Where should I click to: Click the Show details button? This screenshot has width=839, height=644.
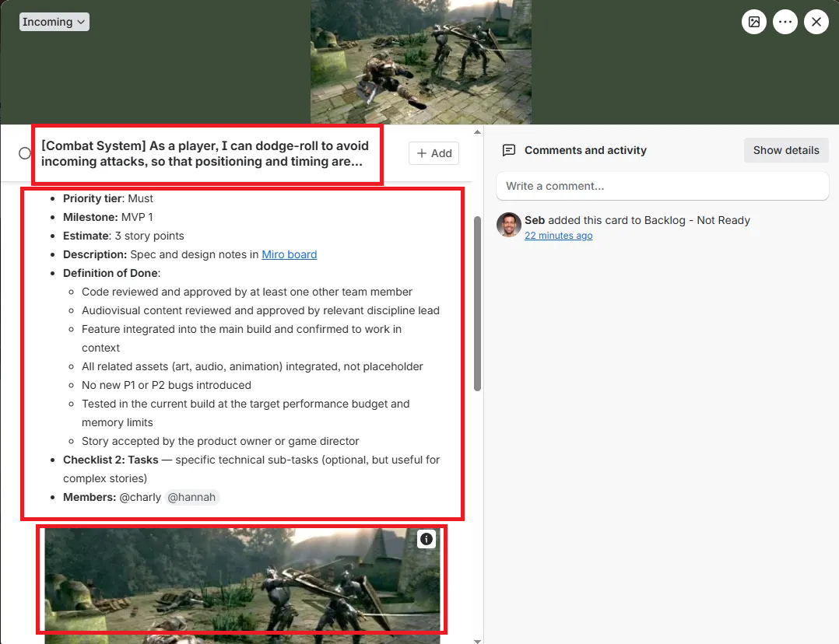click(x=786, y=150)
